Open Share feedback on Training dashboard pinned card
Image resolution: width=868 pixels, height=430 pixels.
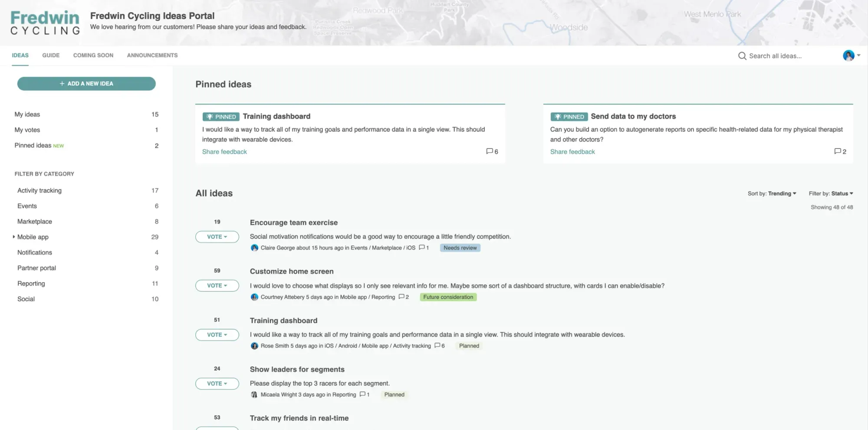tap(224, 151)
